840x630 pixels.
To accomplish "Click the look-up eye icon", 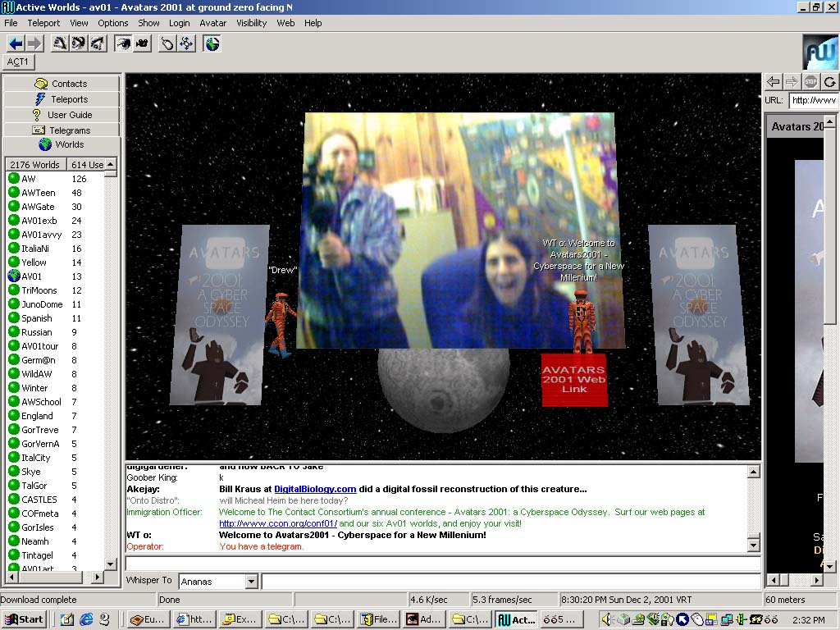I will tap(60, 43).
